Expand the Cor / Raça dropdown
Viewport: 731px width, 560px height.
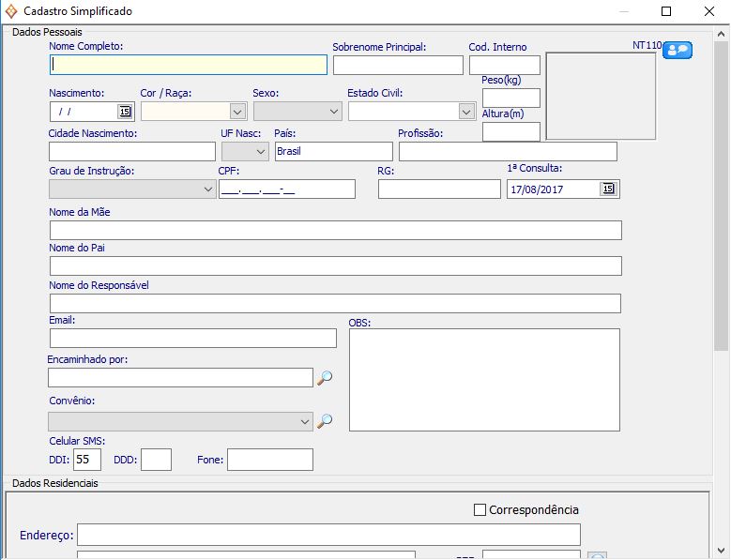237,112
